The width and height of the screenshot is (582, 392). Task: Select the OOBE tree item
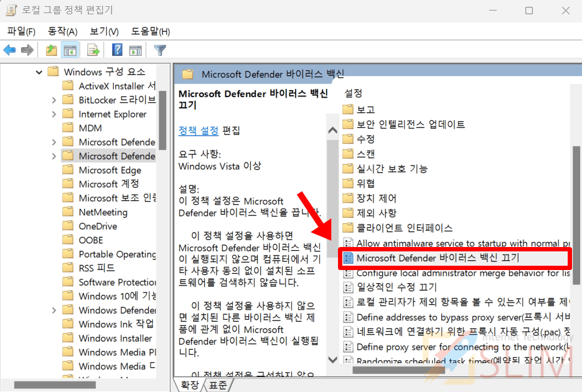(83, 240)
